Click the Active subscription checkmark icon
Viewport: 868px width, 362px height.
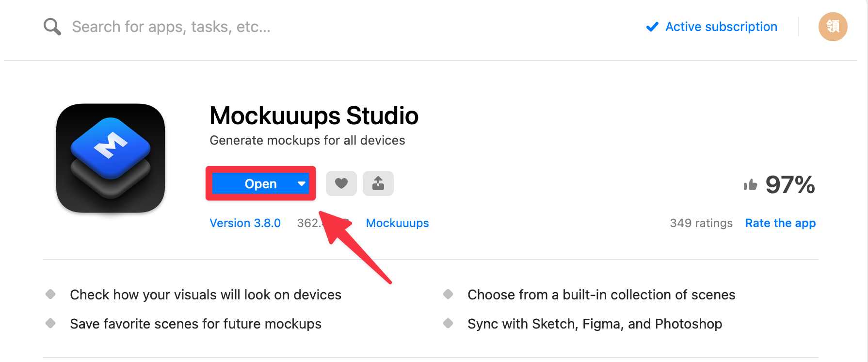tap(652, 27)
